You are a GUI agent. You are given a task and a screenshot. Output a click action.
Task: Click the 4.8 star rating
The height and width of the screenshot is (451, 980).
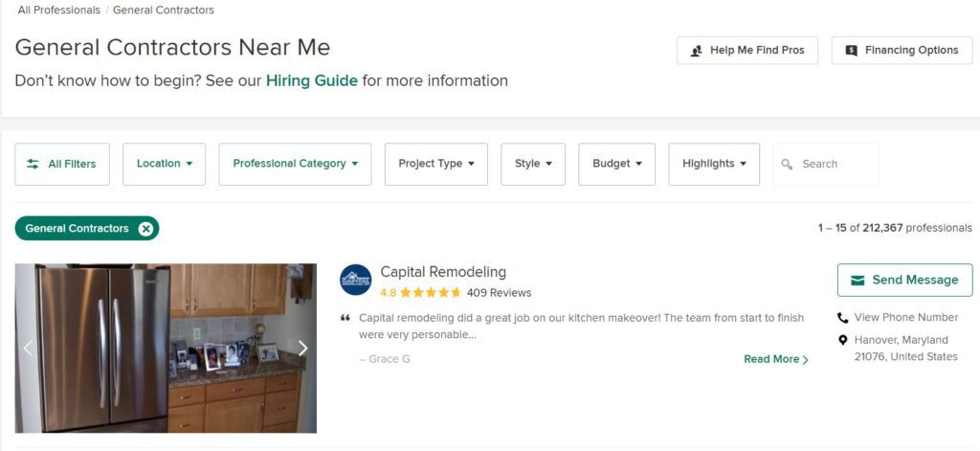click(420, 293)
